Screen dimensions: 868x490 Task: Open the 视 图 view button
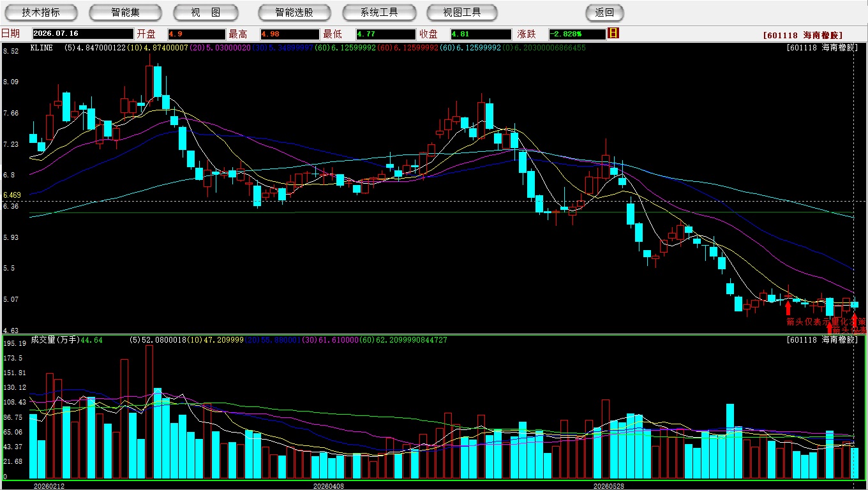tap(206, 12)
